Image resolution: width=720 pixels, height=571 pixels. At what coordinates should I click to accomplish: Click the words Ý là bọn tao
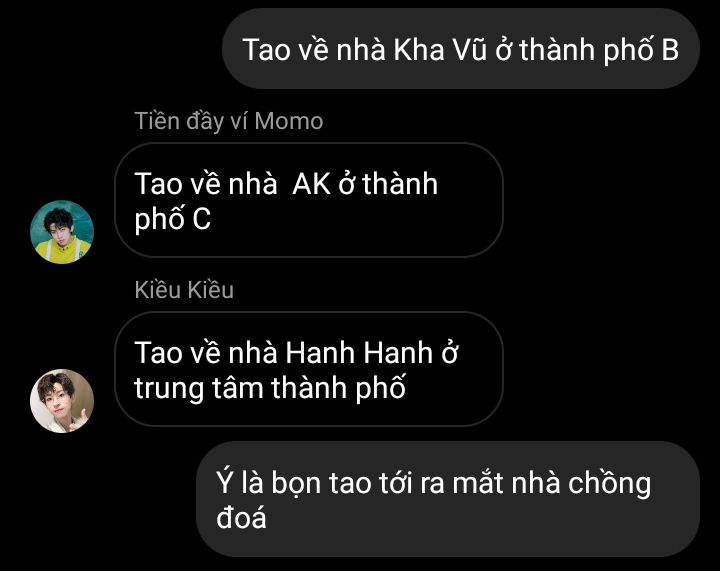(x=293, y=483)
